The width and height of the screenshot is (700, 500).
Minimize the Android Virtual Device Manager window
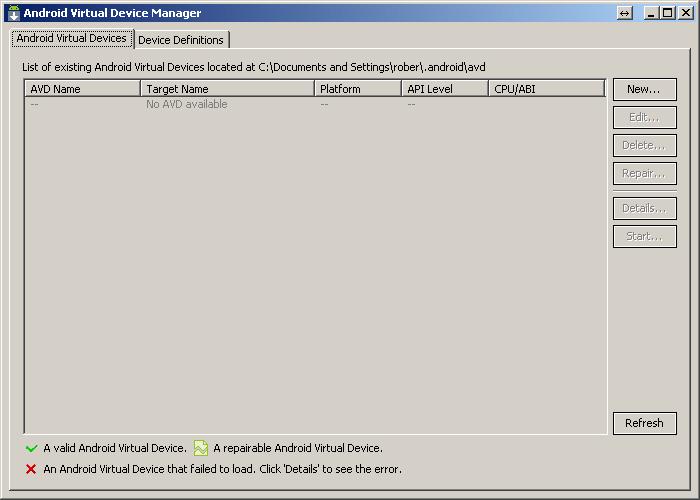pos(651,13)
